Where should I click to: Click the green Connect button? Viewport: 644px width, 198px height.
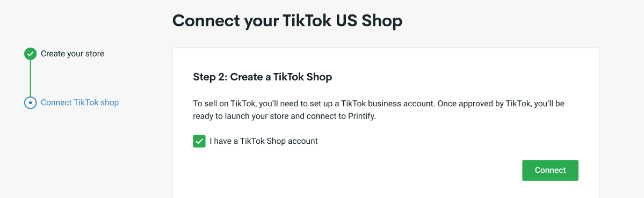[551, 170]
